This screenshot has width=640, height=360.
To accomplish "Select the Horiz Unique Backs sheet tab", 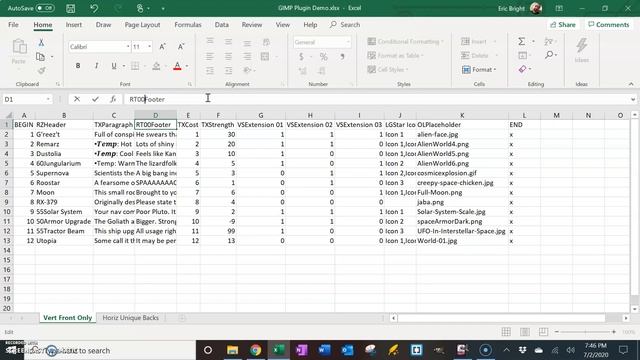I will pyautogui.click(x=131, y=318).
